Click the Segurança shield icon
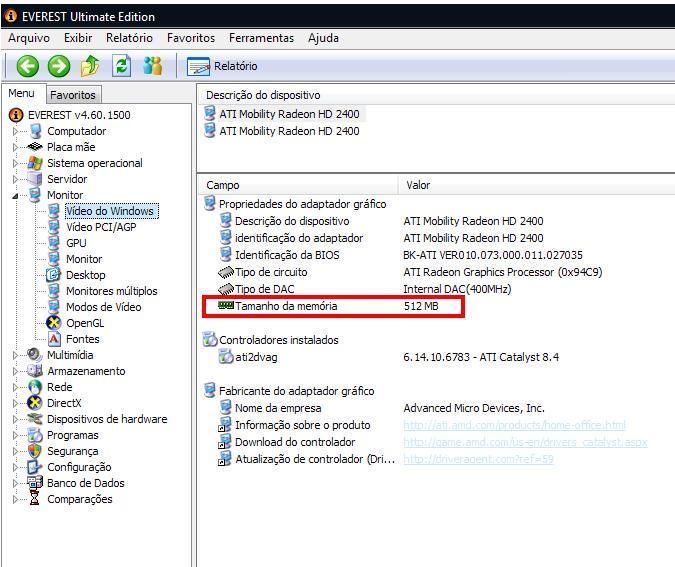The height and width of the screenshot is (567, 675). [34, 451]
